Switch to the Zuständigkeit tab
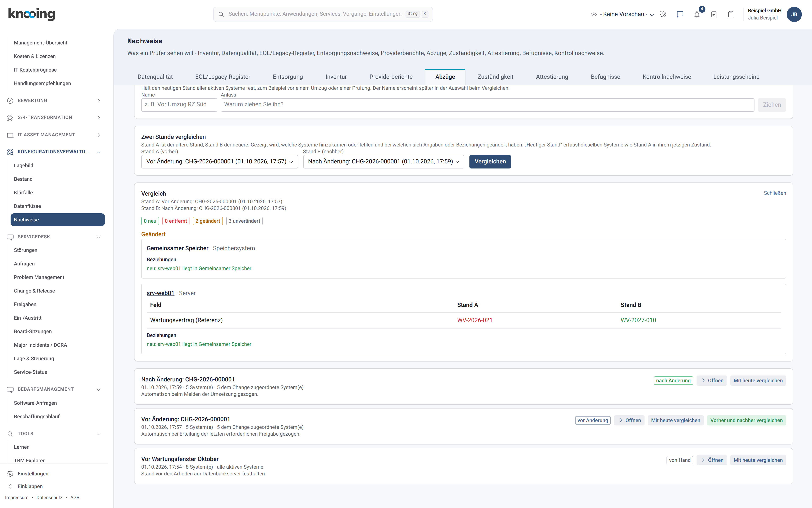Viewport: 812px width, 508px height. pyautogui.click(x=495, y=77)
